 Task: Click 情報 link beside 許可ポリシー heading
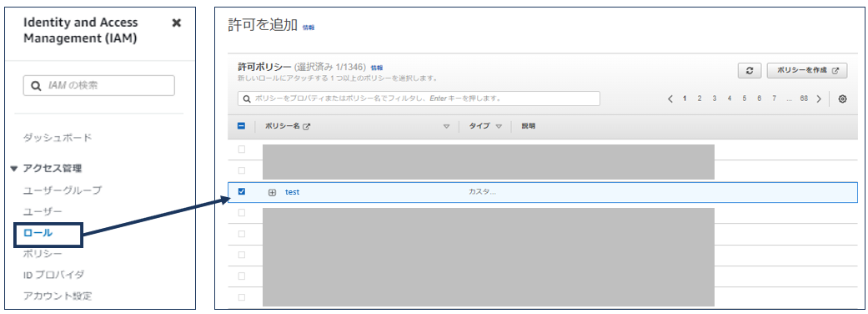tap(376, 68)
